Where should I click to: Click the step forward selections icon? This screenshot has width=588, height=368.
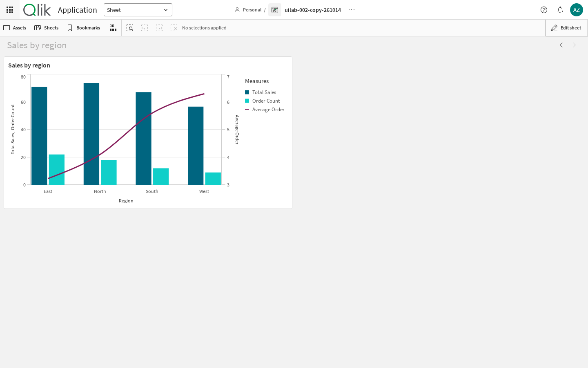[x=159, y=28]
